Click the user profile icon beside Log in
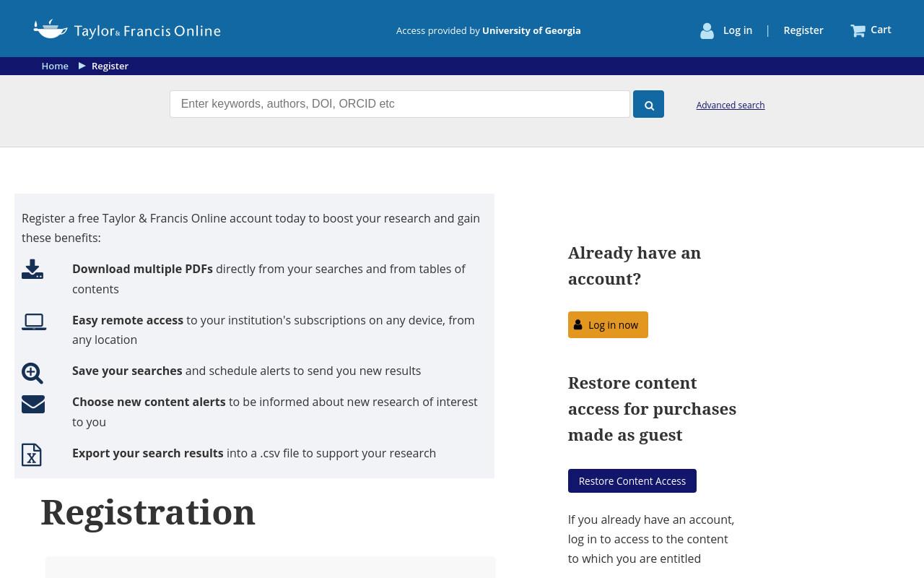The height and width of the screenshot is (578, 924). [x=707, y=30]
